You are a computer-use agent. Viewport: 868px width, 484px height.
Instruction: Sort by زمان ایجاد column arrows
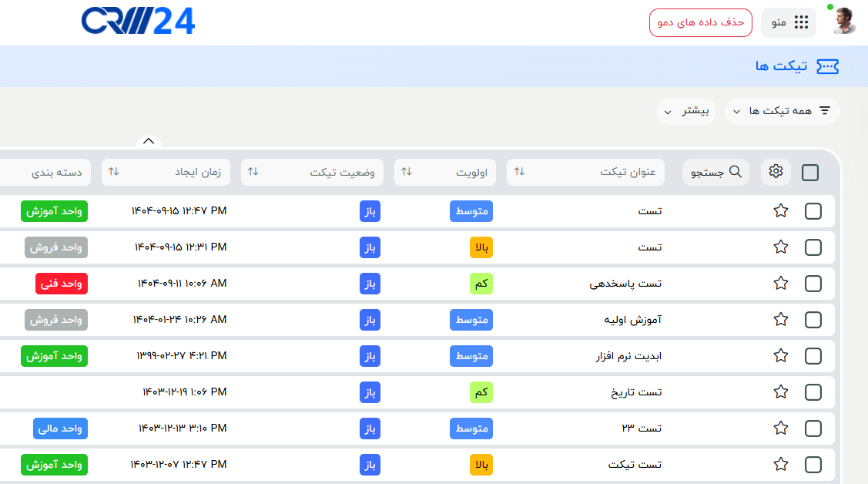(x=114, y=172)
